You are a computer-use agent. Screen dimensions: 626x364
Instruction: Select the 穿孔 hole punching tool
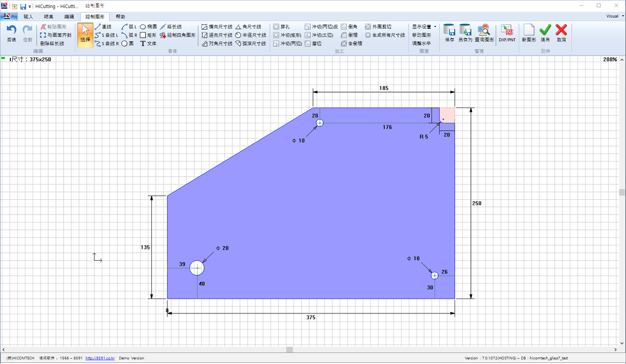coord(281,27)
